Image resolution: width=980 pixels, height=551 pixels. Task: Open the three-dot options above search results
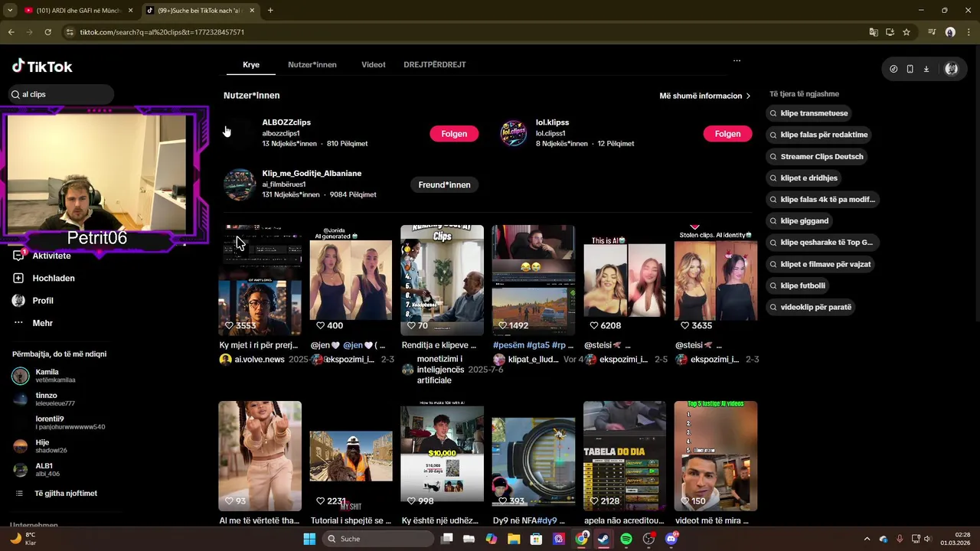pos(737,60)
